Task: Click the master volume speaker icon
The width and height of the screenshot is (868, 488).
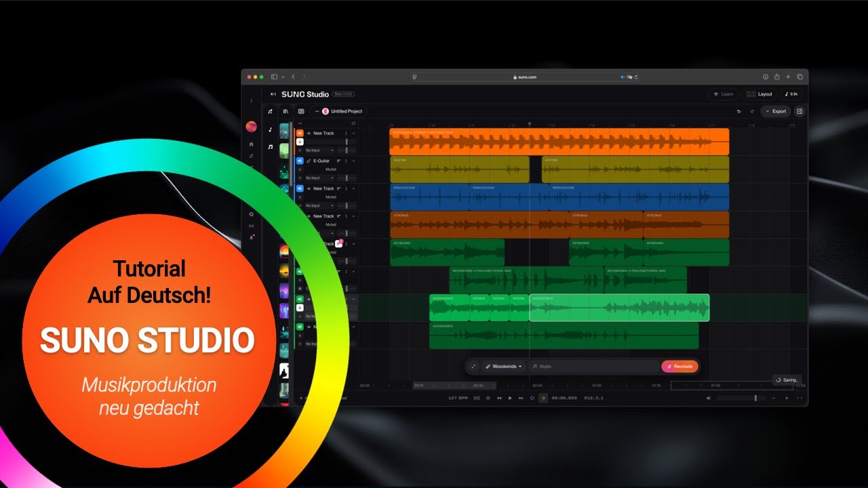Action: coord(709,398)
